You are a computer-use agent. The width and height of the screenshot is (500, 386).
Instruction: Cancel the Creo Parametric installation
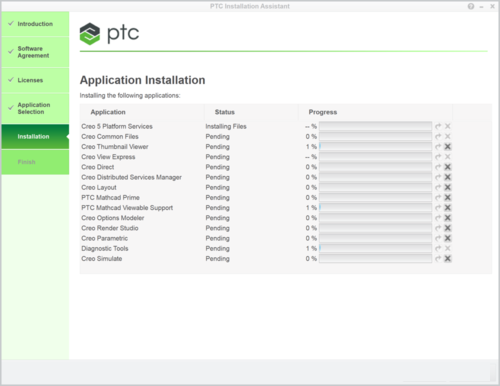tap(448, 238)
